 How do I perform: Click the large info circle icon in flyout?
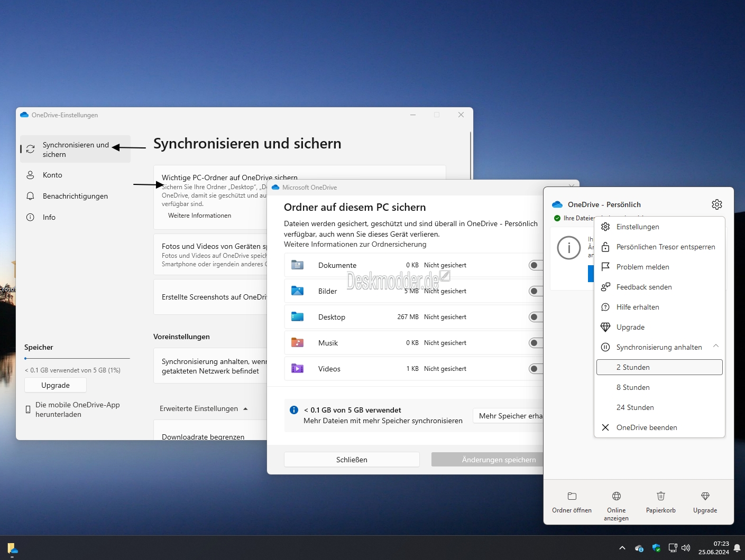[x=569, y=247]
